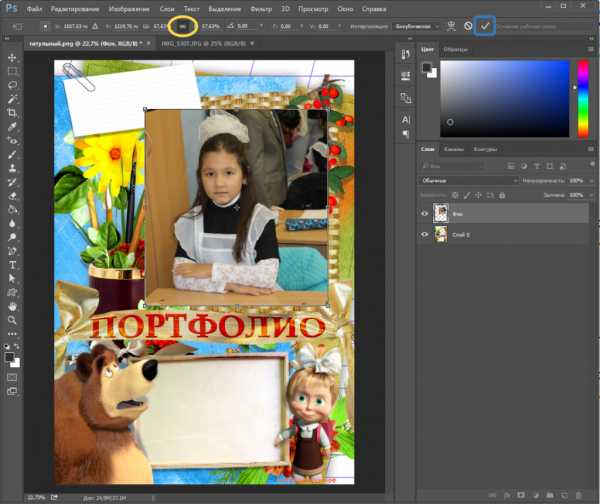Select the Pen tool
Viewport: 600px width, 504px height.
coord(12,251)
